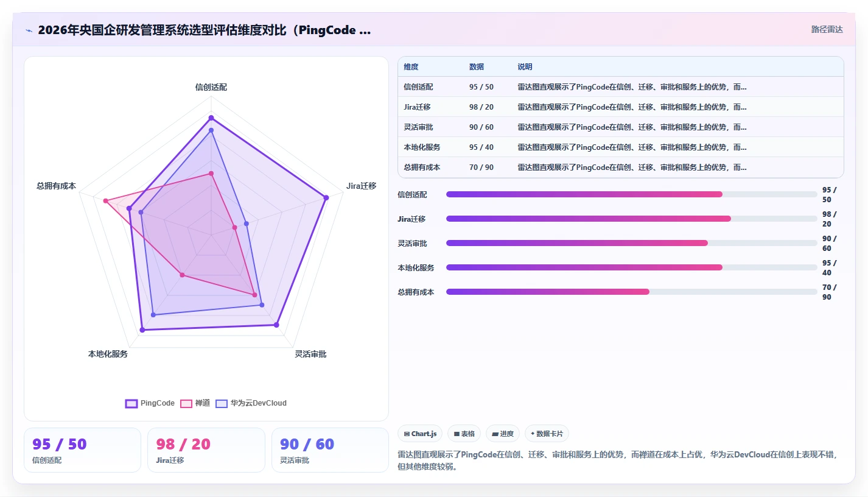
Task: Click table value 95 / 50
Action: coord(481,87)
